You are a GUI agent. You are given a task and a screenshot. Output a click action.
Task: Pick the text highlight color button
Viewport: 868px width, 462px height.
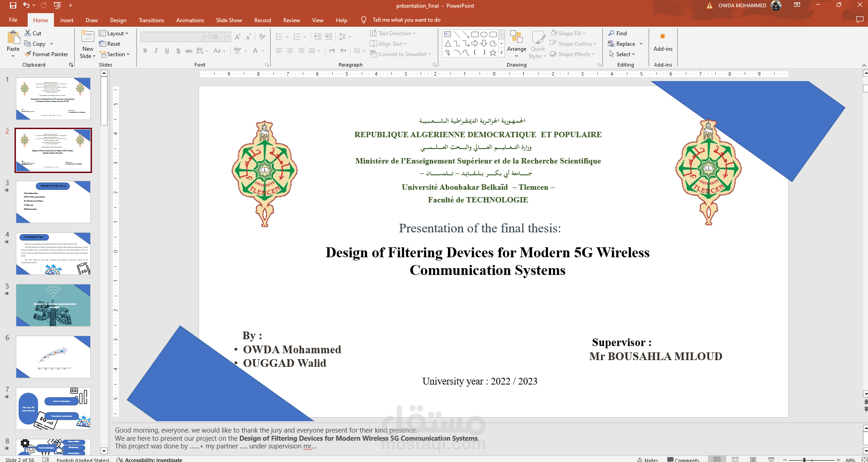click(x=237, y=51)
